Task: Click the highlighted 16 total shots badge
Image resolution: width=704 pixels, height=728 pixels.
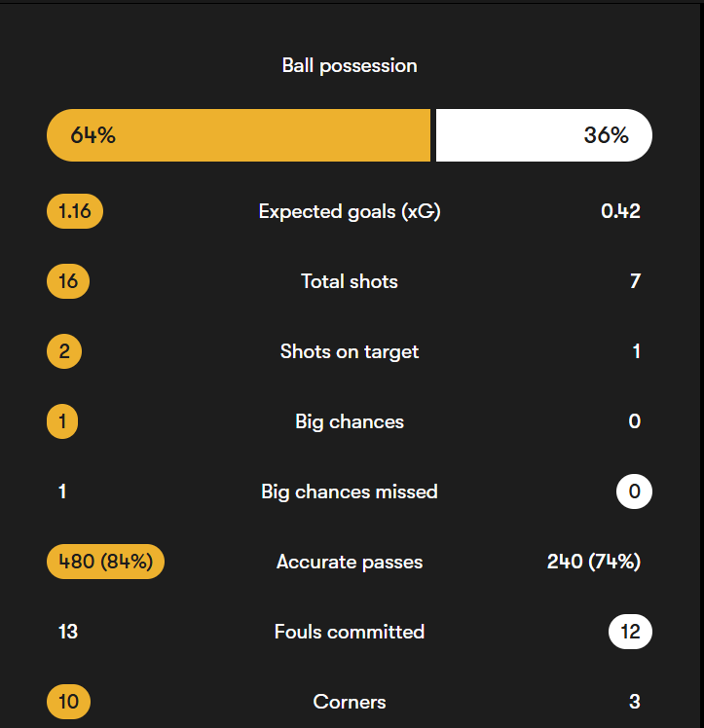Action: (x=68, y=281)
